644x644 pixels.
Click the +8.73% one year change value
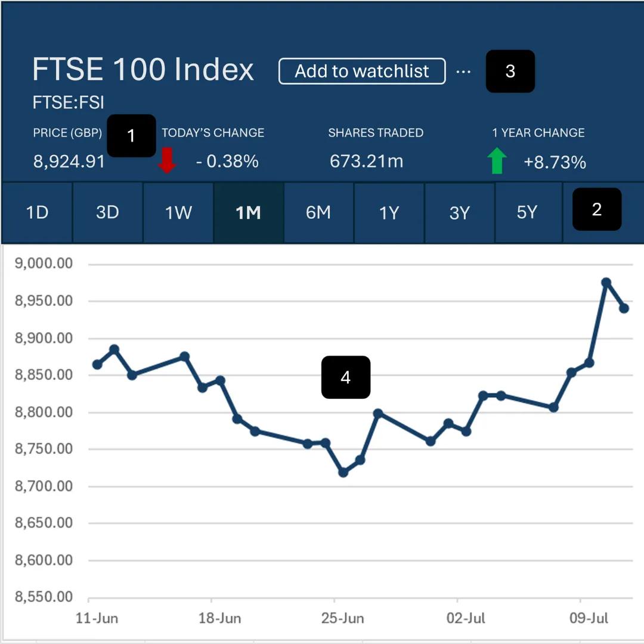(555, 162)
